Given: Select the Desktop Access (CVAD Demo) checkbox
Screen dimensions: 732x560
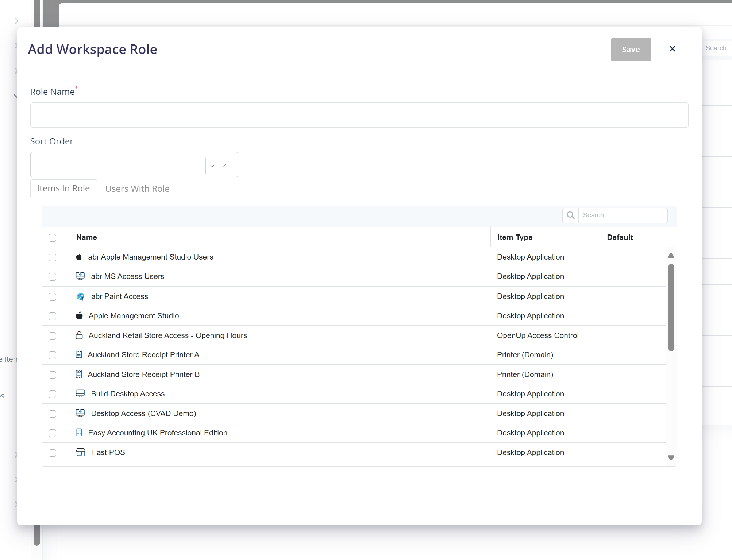Looking at the screenshot, I should pos(53,414).
